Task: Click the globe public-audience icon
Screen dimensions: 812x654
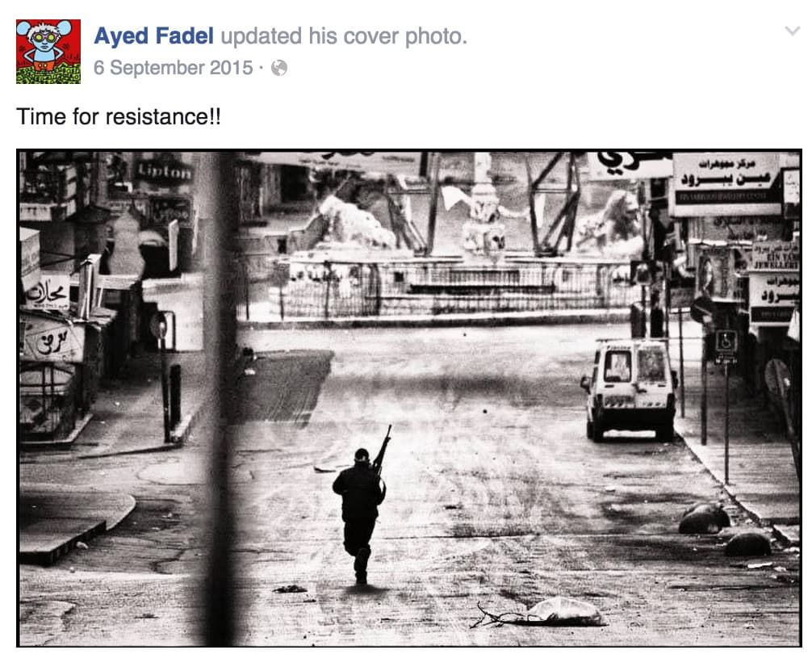Action: (279, 68)
